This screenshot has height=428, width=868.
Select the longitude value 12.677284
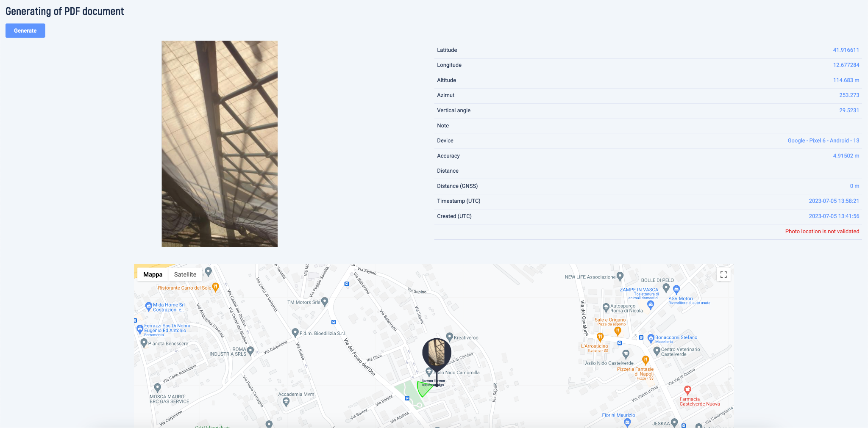click(x=846, y=65)
